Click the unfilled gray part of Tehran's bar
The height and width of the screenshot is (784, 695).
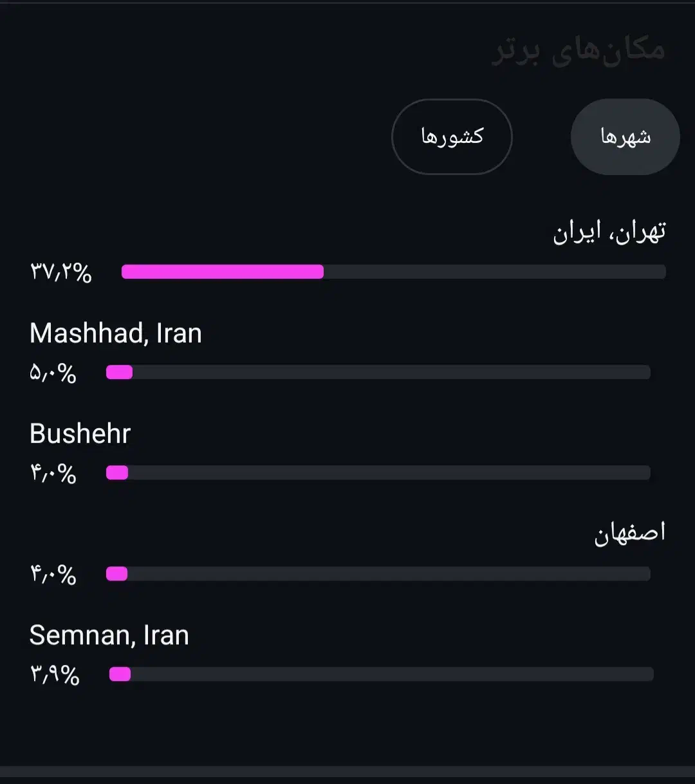point(494,272)
